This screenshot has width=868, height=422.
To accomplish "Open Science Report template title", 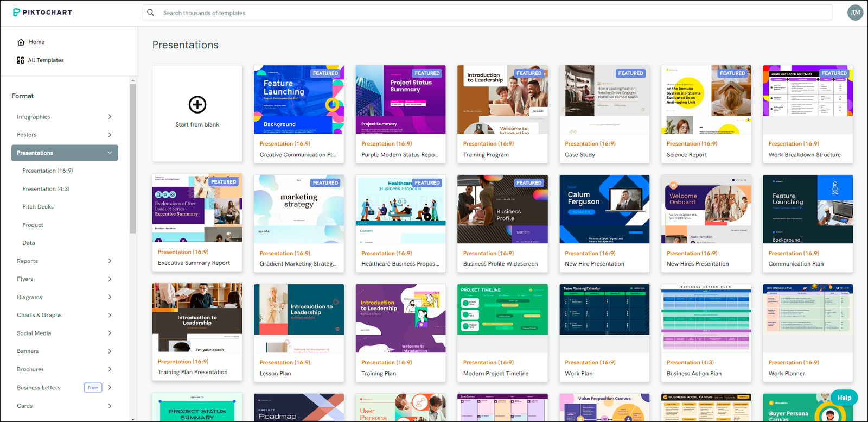I will click(687, 155).
